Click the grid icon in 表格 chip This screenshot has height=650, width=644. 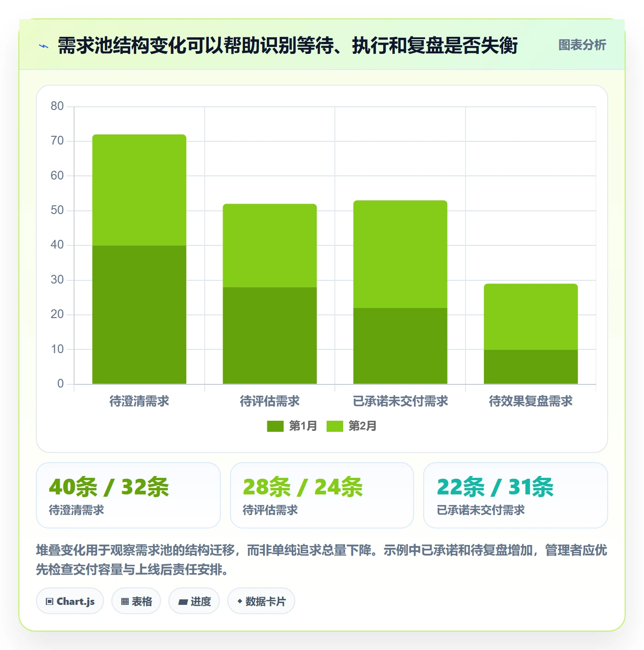[x=125, y=601]
